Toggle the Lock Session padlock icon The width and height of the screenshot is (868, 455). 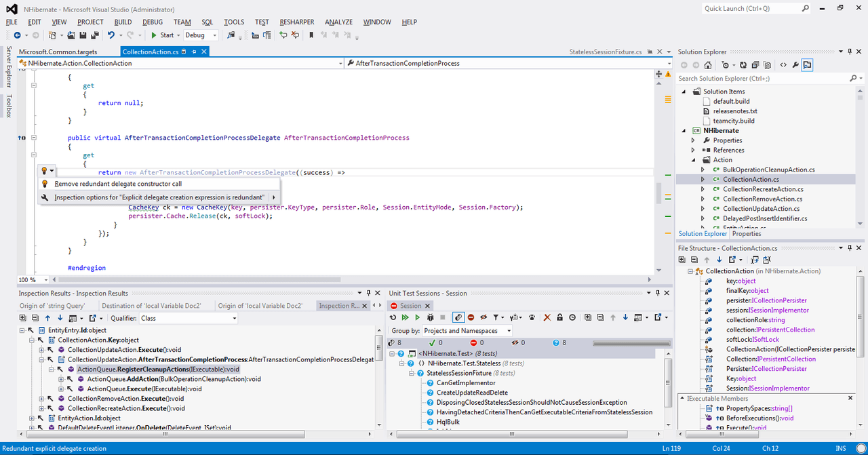(559, 317)
